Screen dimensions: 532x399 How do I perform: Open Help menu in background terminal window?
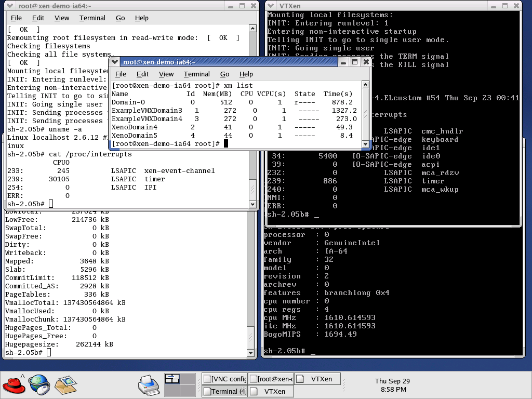141,18
